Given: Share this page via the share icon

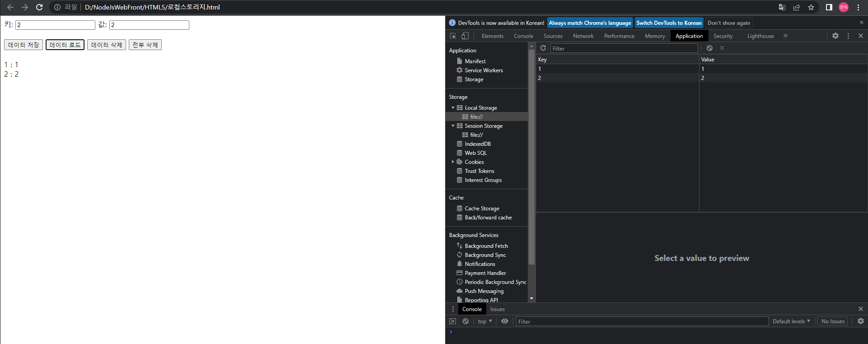Looking at the screenshot, I should [797, 7].
